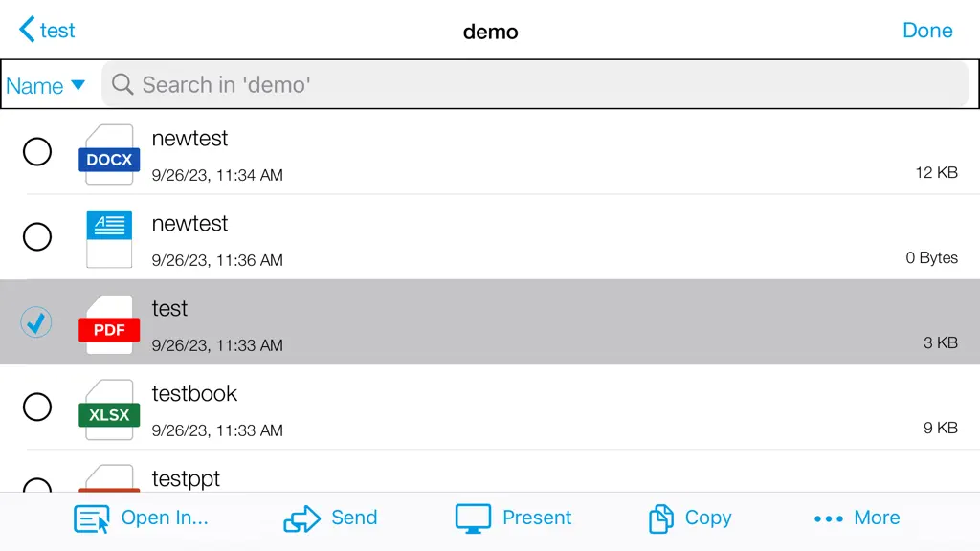Screen dimensions: 980x551
Task: Tap the magnifying glass search icon
Action: pos(122,84)
